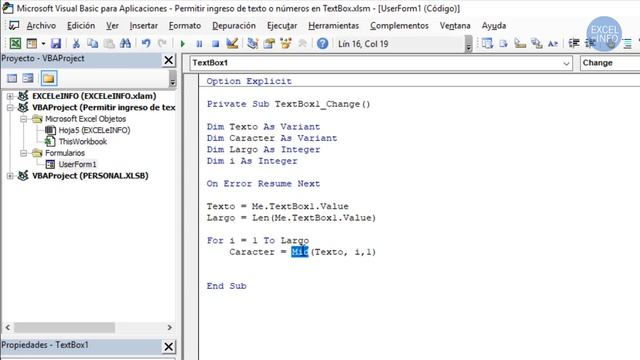
Task: Open the Complementos menu
Action: pyautogui.click(x=399, y=26)
